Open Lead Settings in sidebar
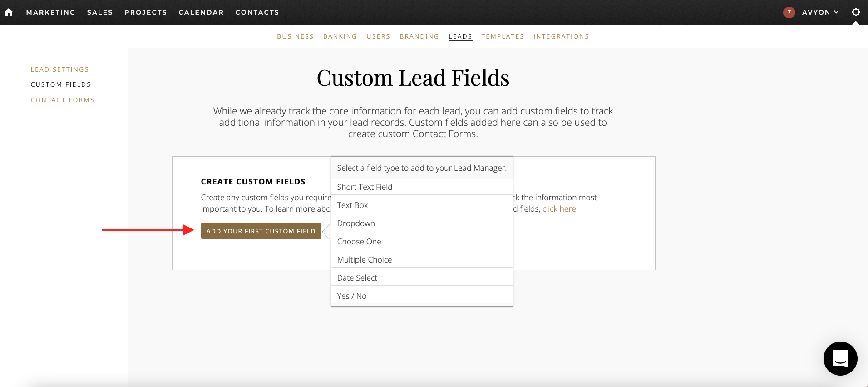 [60, 69]
